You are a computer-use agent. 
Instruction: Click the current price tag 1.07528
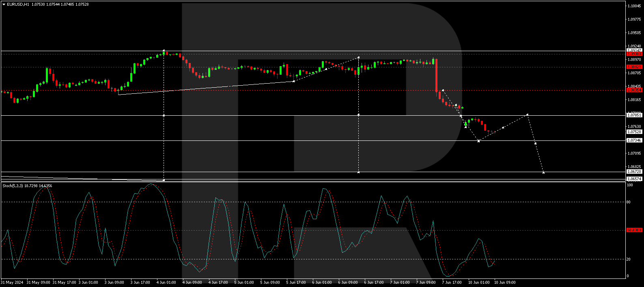pos(634,132)
